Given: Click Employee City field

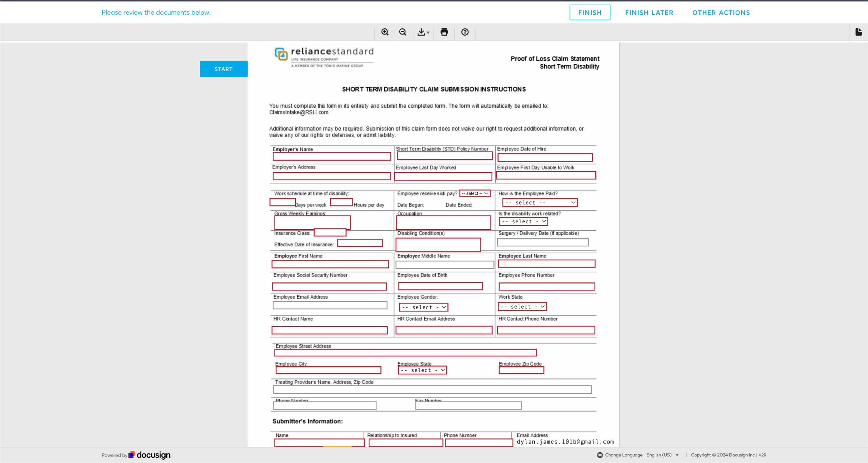Looking at the screenshot, I should (x=328, y=370).
